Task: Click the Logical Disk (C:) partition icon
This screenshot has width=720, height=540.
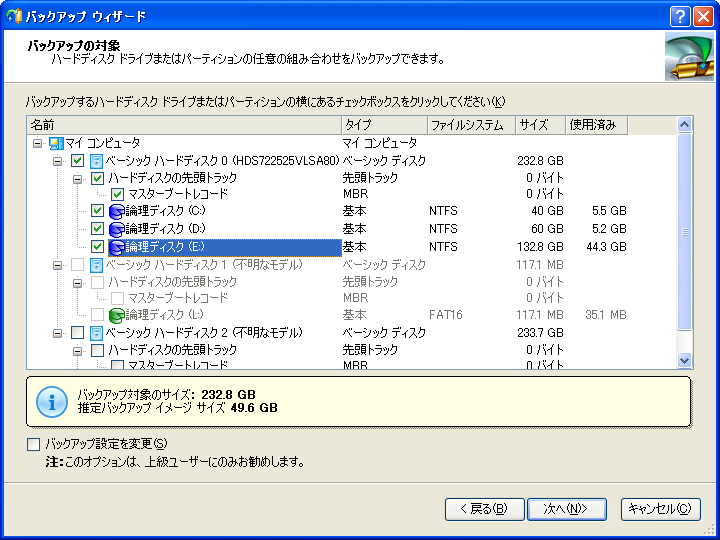Action: pos(117,211)
